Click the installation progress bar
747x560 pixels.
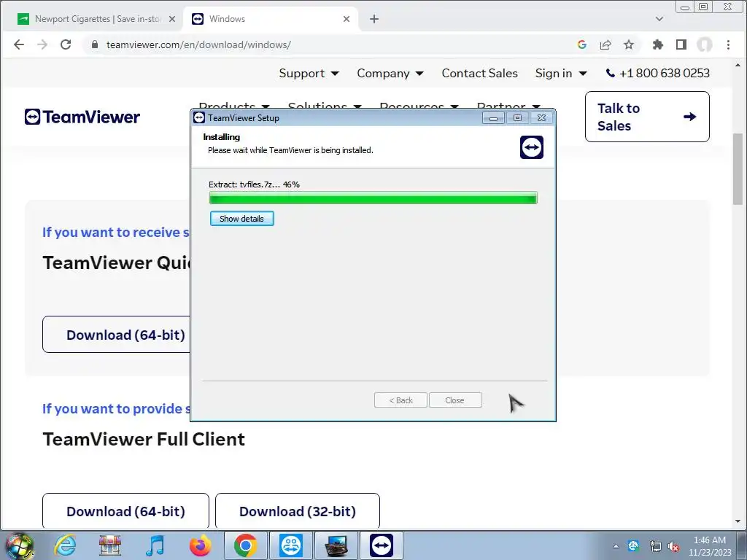[373, 198]
